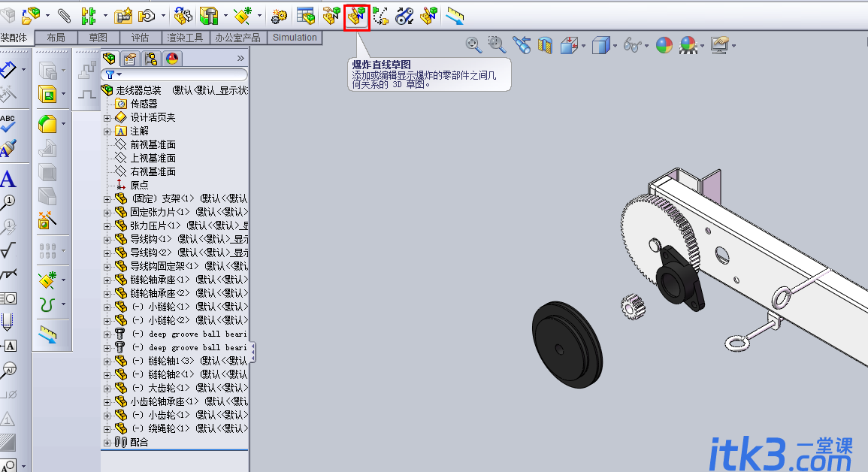This screenshot has width=868, height=472.
Task: Click the Section View icon
Action: 546,45
